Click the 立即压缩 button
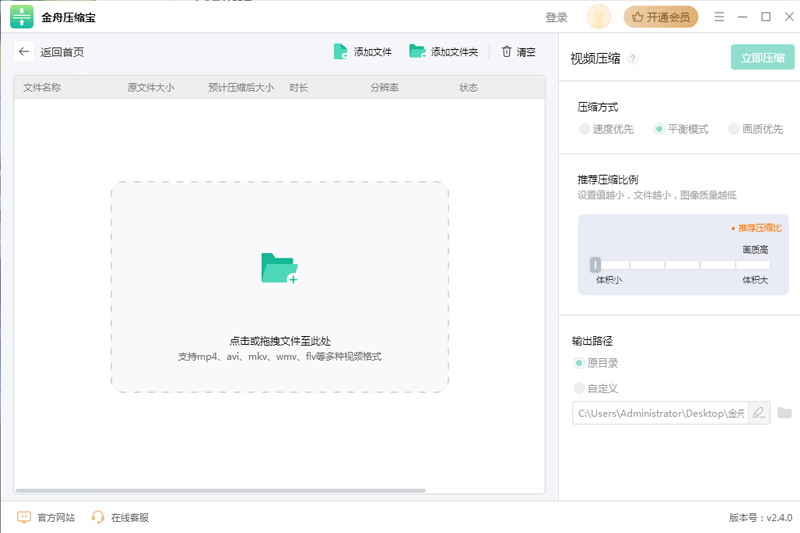The width and height of the screenshot is (800, 533). 762,58
